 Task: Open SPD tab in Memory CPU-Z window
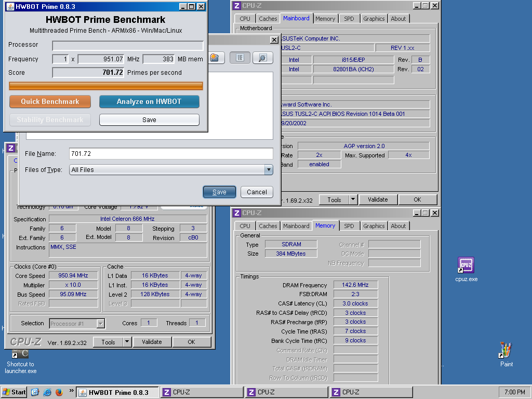pyautogui.click(x=349, y=226)
